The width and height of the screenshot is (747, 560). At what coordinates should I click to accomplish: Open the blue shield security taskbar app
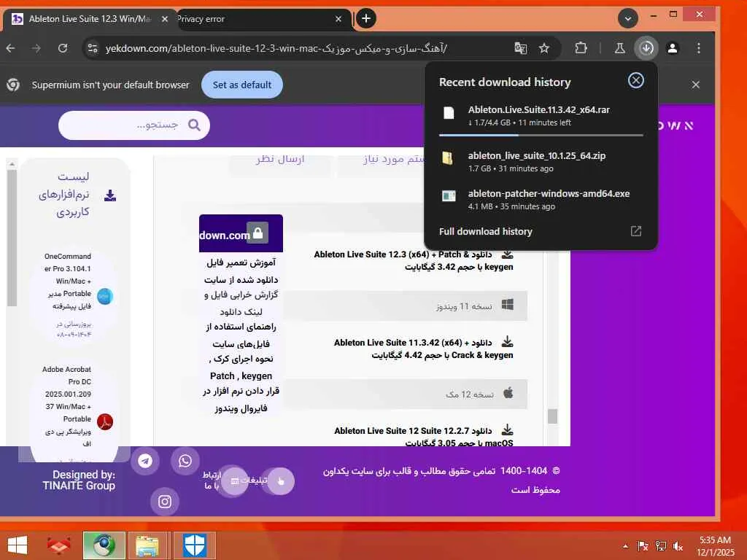click(194, 545)
